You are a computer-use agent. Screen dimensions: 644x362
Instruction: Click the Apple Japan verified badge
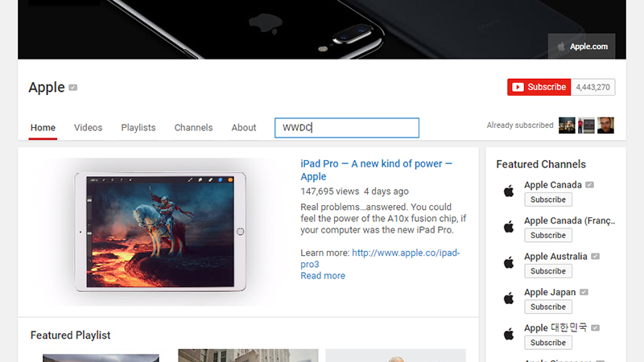[584, 292]
